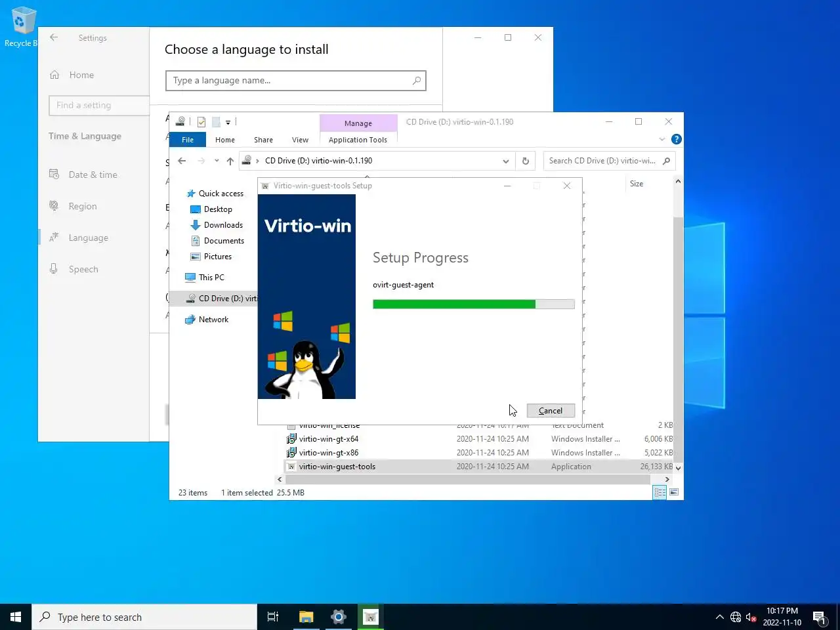Switch to large thumbnails view layout
This screenshot has height=630, width=840.
(674, 492)
